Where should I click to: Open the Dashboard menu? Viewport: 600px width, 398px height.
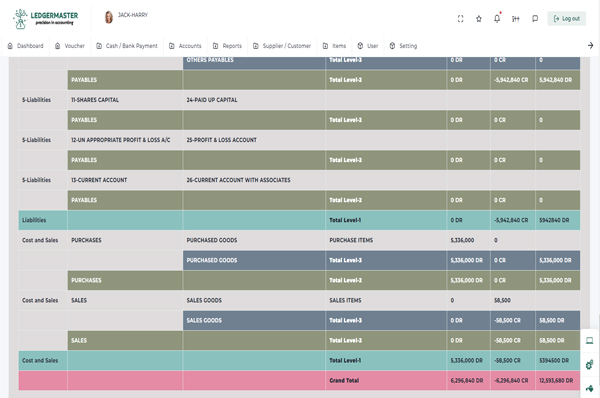click(x=26, y=46)
